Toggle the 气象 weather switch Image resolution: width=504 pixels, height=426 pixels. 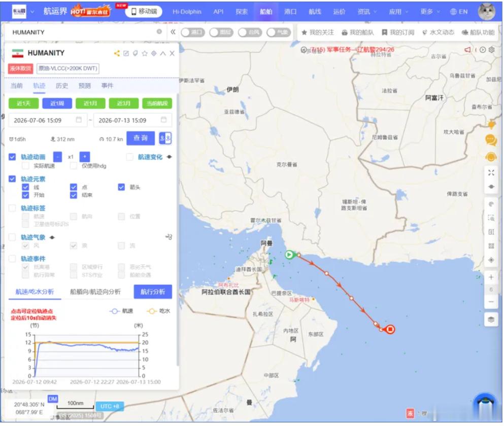279,32
